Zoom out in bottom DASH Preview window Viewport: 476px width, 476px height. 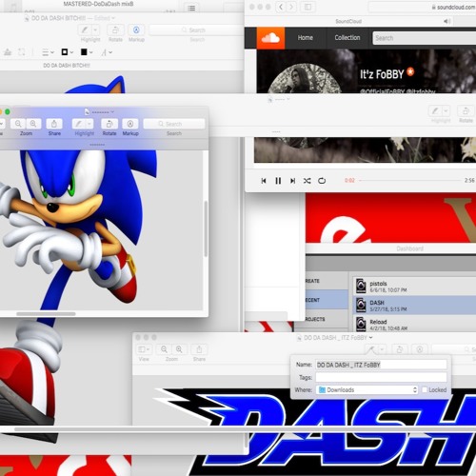[164, 349]
